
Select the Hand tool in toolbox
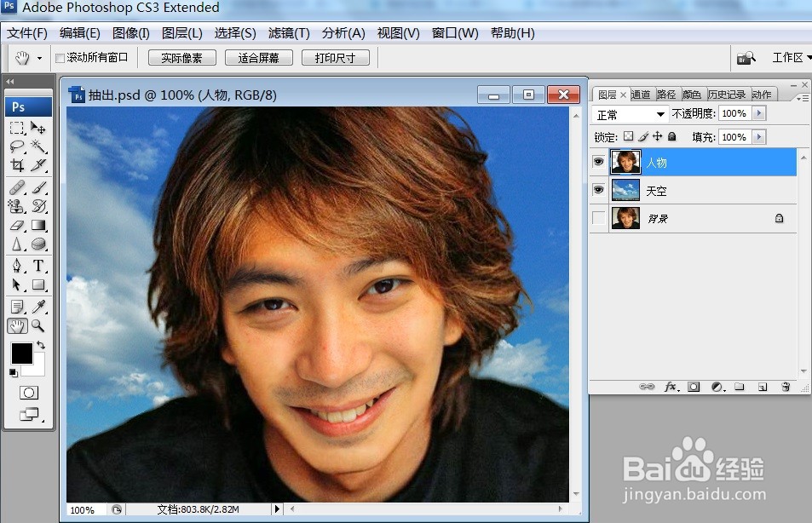pos(17,325)
